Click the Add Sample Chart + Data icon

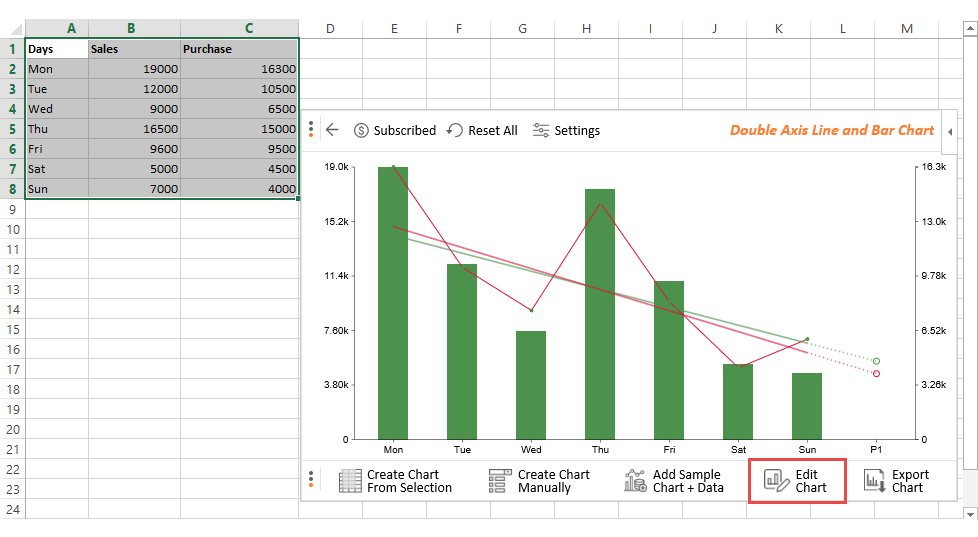coord(635,481)
